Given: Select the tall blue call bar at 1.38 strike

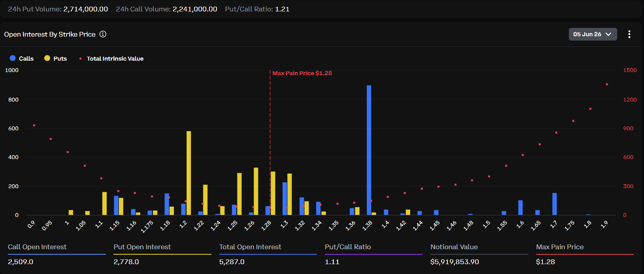Looking at the screenshot, I should pyautogui.click(x=369, y=150).
